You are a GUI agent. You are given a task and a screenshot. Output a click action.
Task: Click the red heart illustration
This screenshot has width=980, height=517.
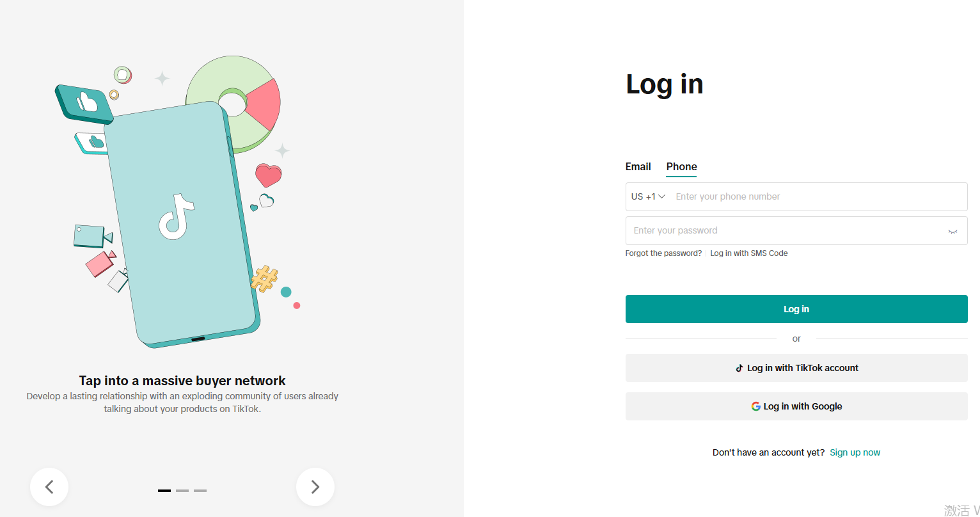click(269, 175)
